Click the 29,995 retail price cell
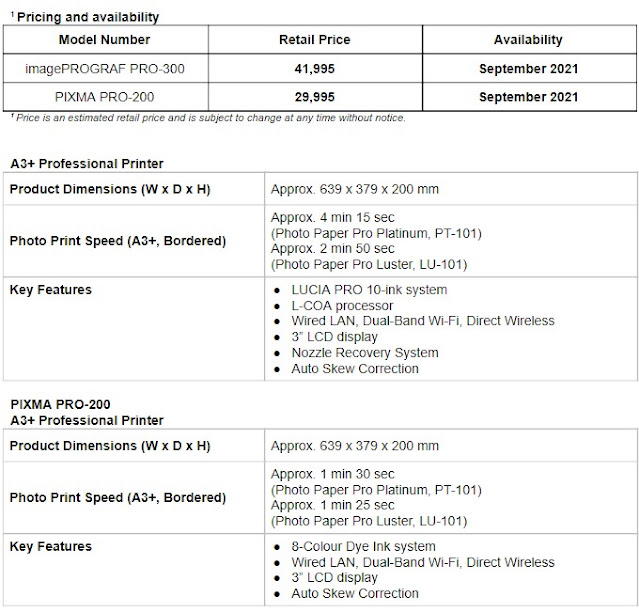The image size is (639, 612). coord(315,97)
